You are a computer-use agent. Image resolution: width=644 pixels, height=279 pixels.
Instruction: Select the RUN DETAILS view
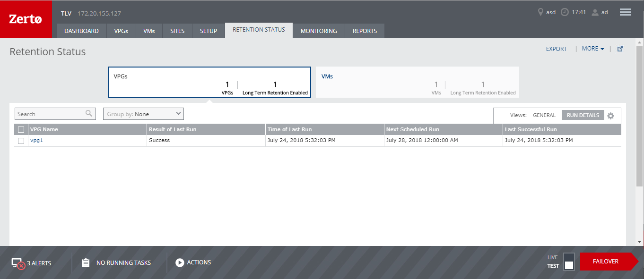point(583,115)
